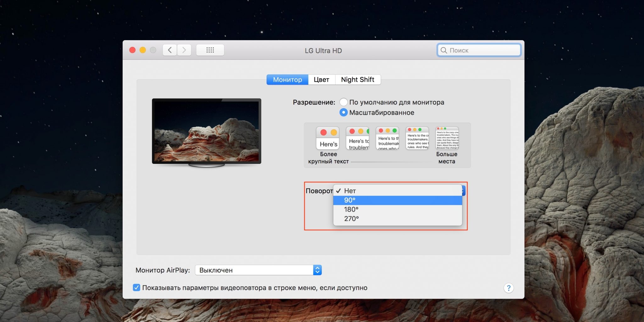Close the LG Ultra HD window

tap(132, 50)
